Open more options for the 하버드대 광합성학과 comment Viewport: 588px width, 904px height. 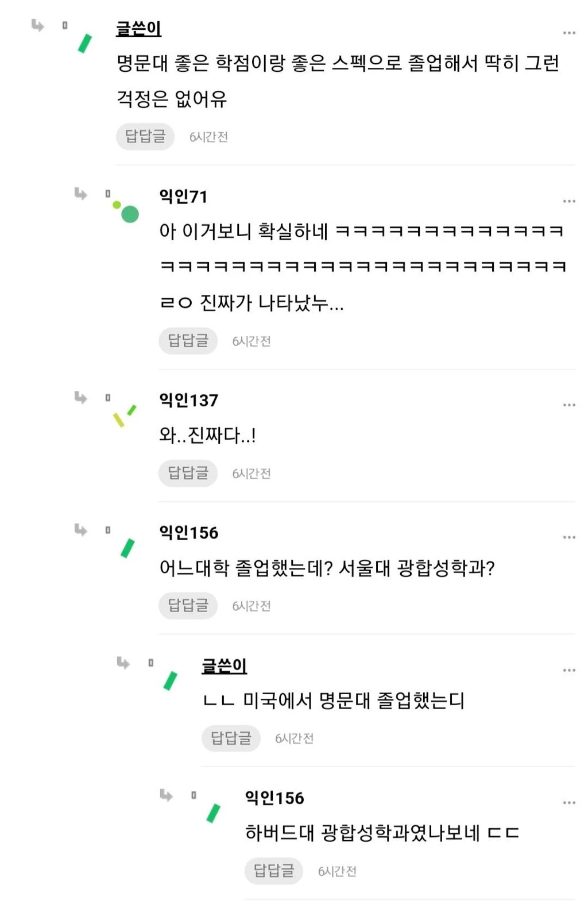pos(568,803)
